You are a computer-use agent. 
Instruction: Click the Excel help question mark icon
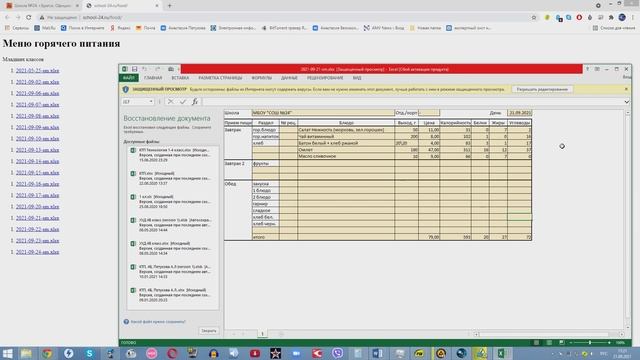click(587, 69)
